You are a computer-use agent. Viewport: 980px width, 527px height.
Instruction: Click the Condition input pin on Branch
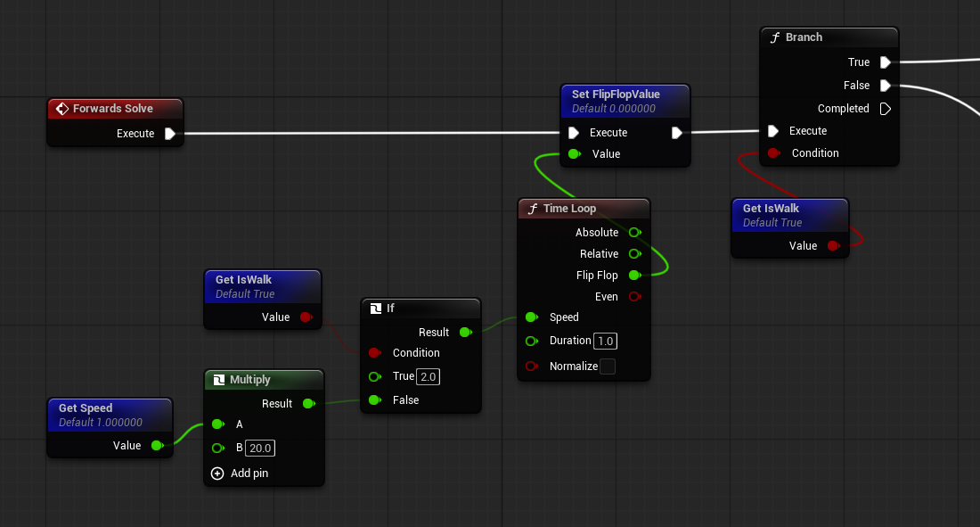pyautogui.click(x=773, y=152)
